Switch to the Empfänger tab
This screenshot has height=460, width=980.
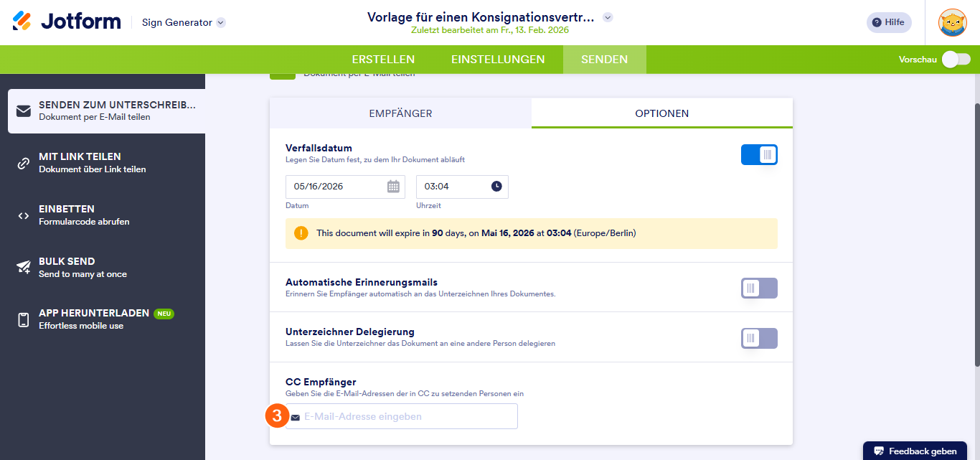[400, 113]
